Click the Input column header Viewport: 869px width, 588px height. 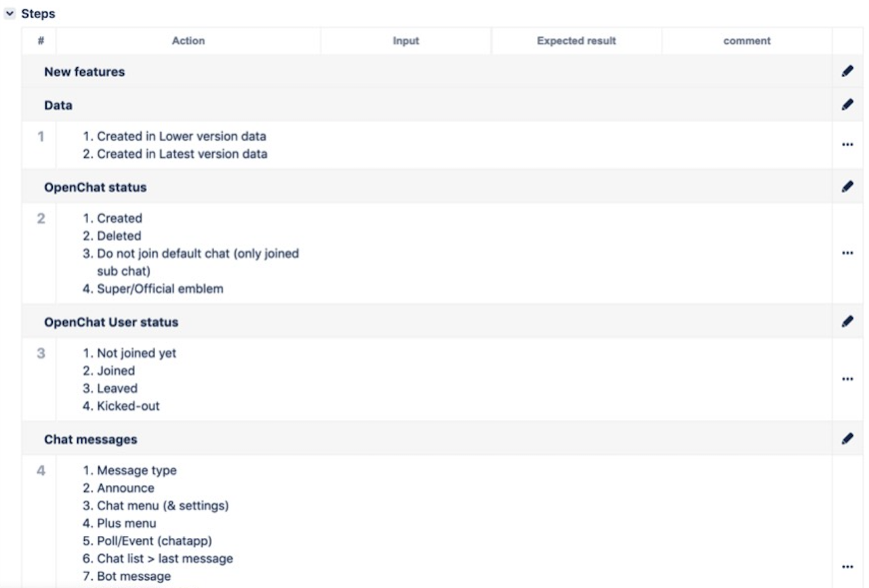[406, 41]
